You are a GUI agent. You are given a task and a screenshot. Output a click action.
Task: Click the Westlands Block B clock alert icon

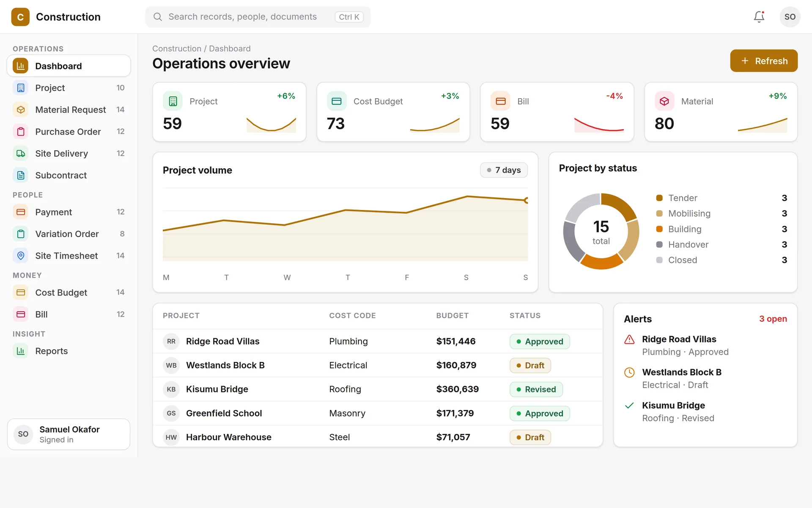coord(629,373)
